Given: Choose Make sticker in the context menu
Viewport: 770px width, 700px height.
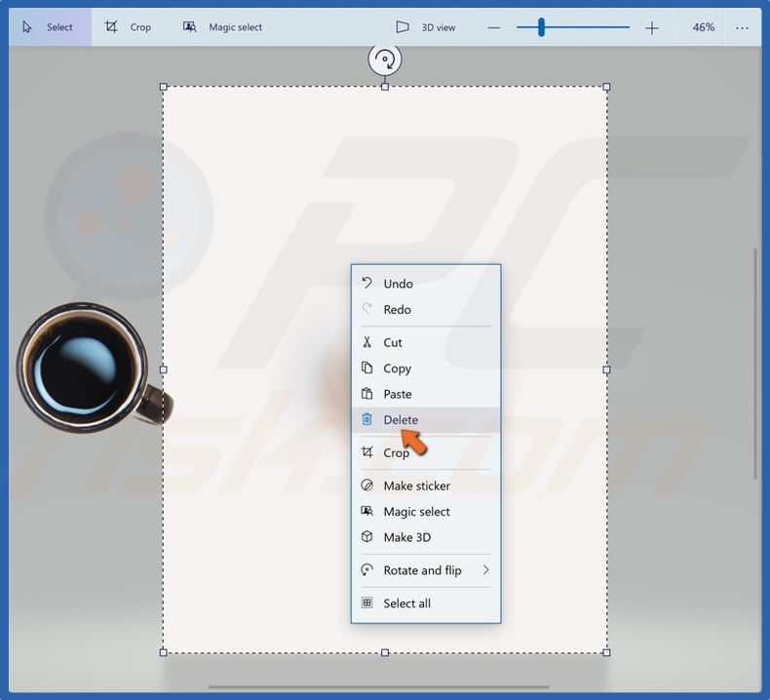Looking at the screenshot, I should 426,486.
